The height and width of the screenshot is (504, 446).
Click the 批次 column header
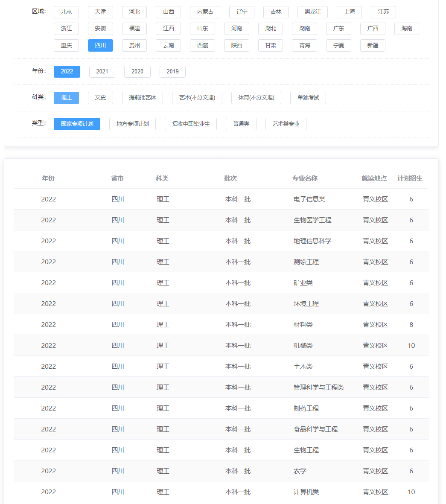(x=230, y=178)
